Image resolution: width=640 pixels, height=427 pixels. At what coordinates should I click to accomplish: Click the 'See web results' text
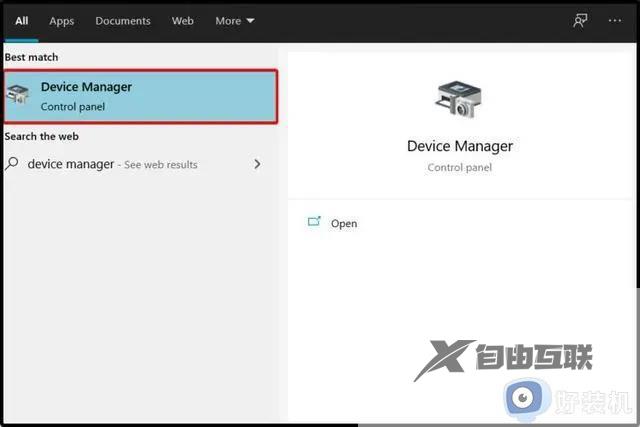(161, 165)
